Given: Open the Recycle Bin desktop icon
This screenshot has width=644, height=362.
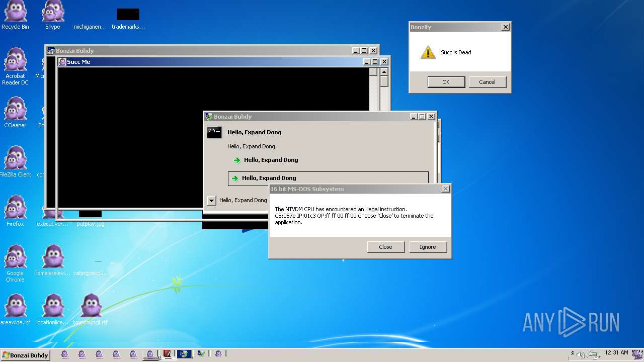Looking at the screenshot, I should (x=15, y=15).
